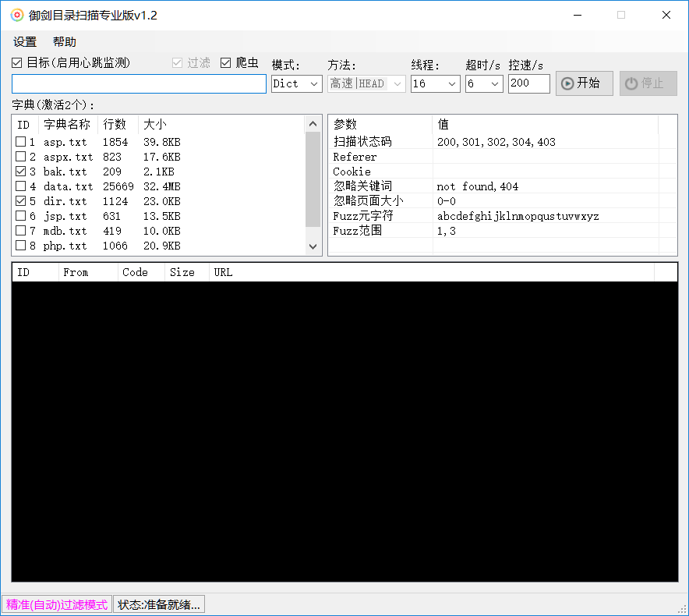Toggle the 目标 heartbeat monitoring checkbox
Viewport: 689px width, 616px height.
click(17, 62)
